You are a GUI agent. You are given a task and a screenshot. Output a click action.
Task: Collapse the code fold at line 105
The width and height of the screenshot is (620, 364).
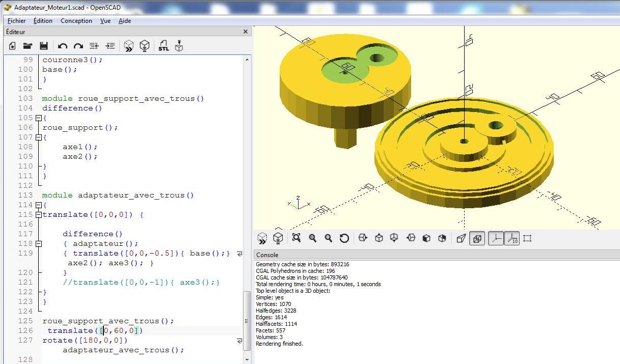[38, 118]
